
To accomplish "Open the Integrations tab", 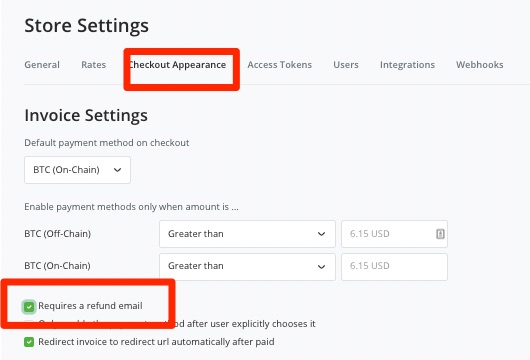I will click(407, 65).
